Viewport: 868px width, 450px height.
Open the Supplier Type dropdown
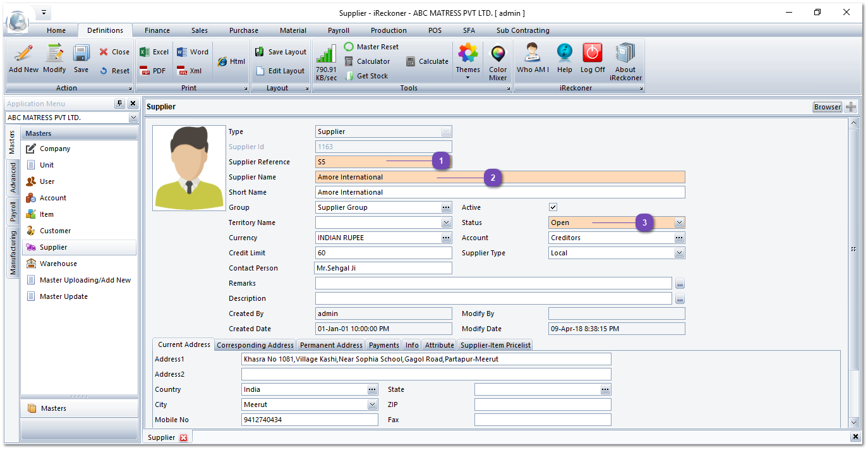click(679, 253)
